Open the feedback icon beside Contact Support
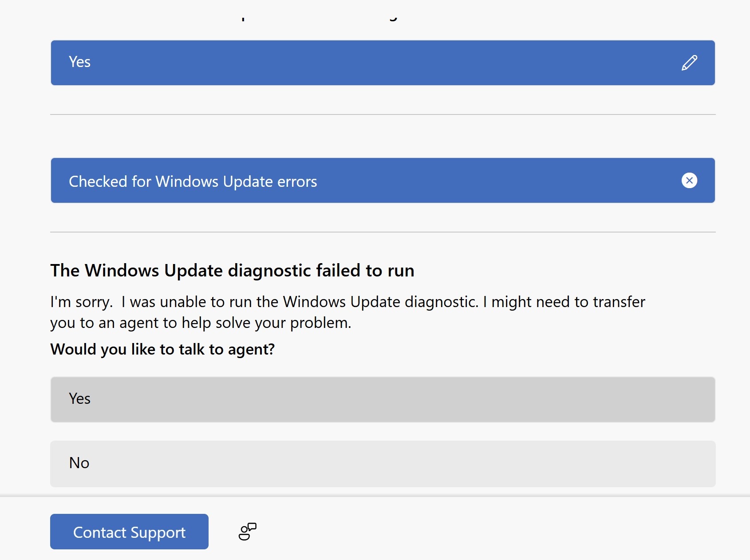This screenshot has width=750, height=560. pos(248,531)
